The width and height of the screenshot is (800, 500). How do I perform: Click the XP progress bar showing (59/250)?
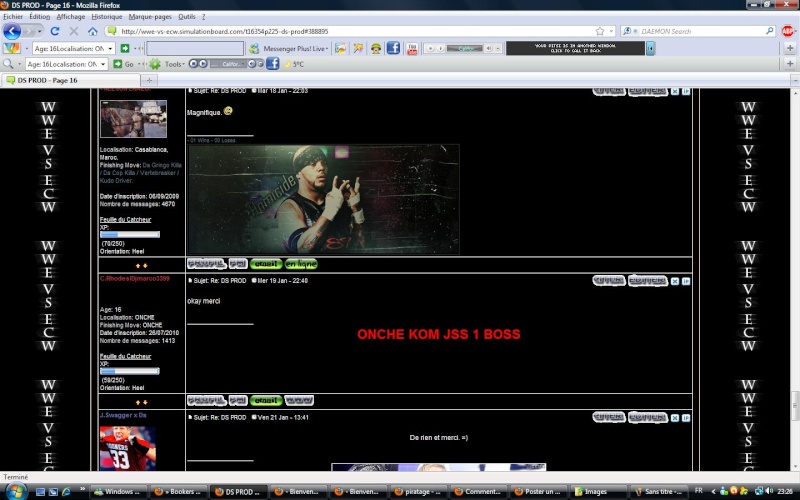(x=130, y=371)
